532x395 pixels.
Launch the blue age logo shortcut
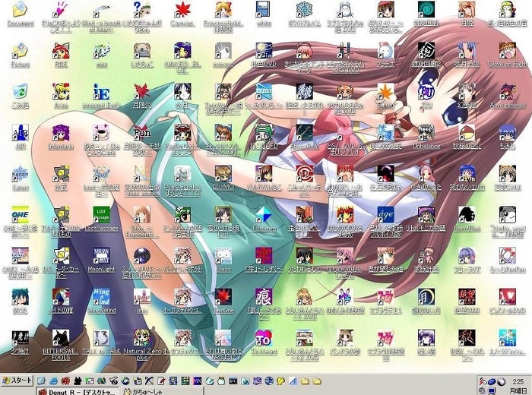[x=386, y=215]
